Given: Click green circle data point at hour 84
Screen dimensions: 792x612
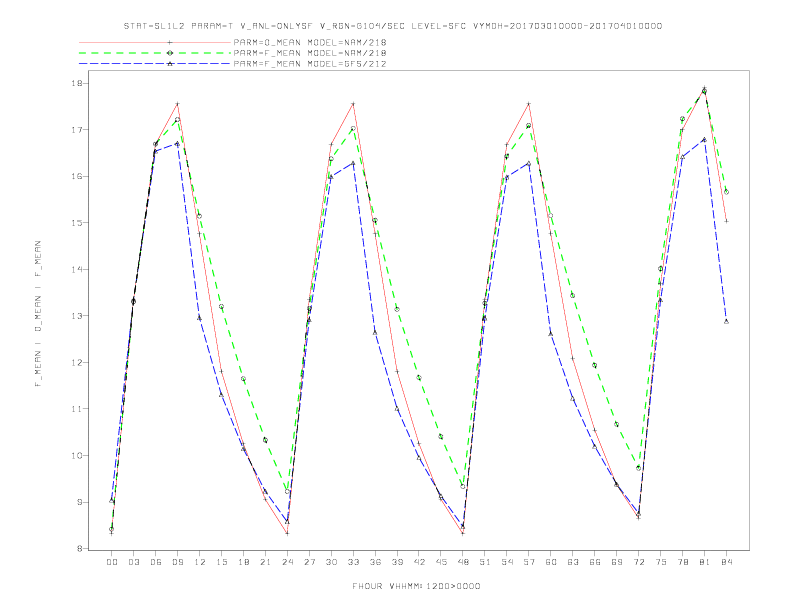Looking at the screenshot, I should (726, 192).
